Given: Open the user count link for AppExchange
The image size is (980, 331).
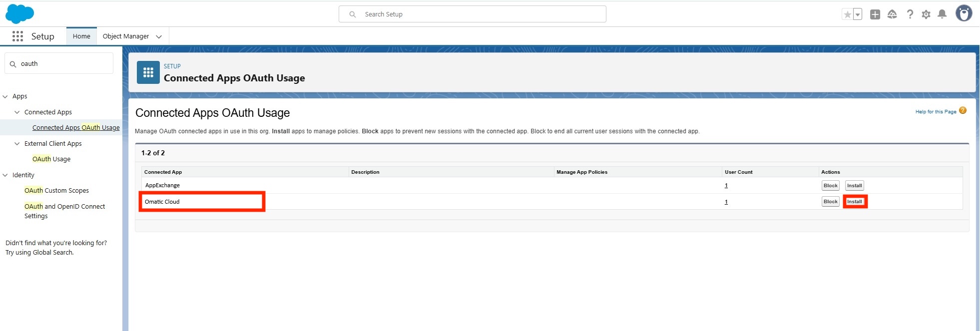Looking at the screenshot, I should tap(726, 186).
